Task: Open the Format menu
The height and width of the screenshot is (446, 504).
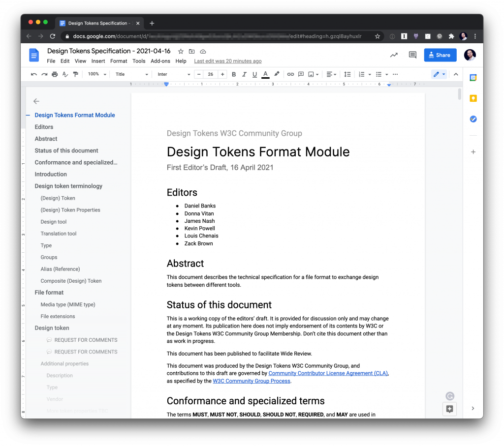Action: point(119,61)
